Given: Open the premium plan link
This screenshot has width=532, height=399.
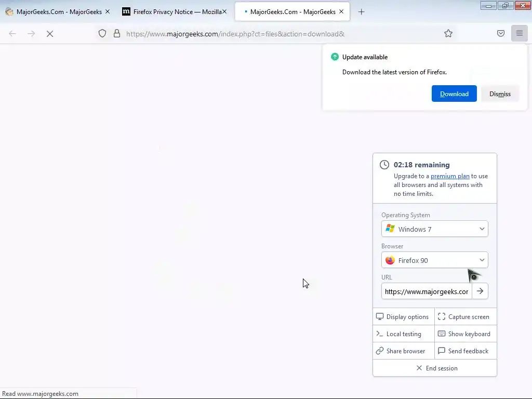Looking at the screenshot, I should (x=450, y=176).
